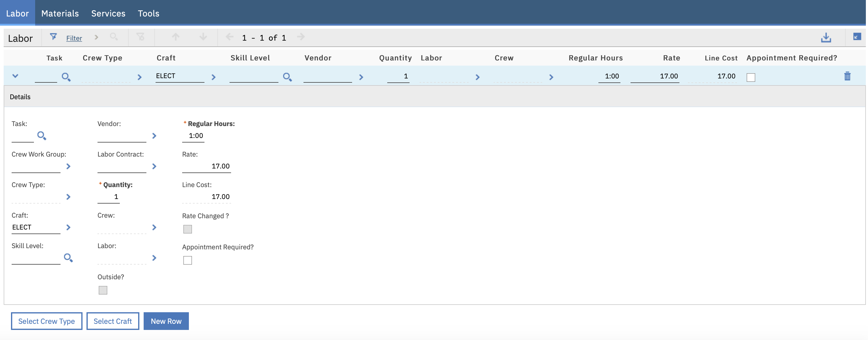Delete the ELECT labor row with trash icon
This screenshot has width=868, height=340.
pyautogui.click(x=847, y=76)
